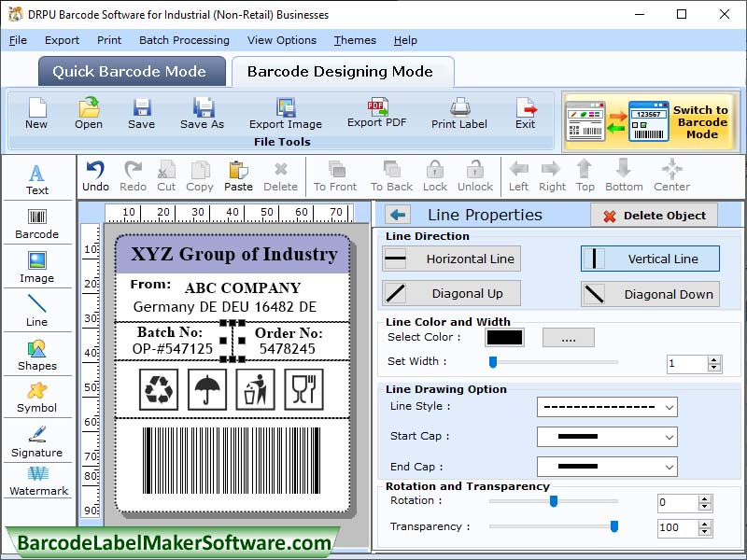
Task: Select Horizontal Line direction
Action: pyautogui.click(x=451, y=259)
